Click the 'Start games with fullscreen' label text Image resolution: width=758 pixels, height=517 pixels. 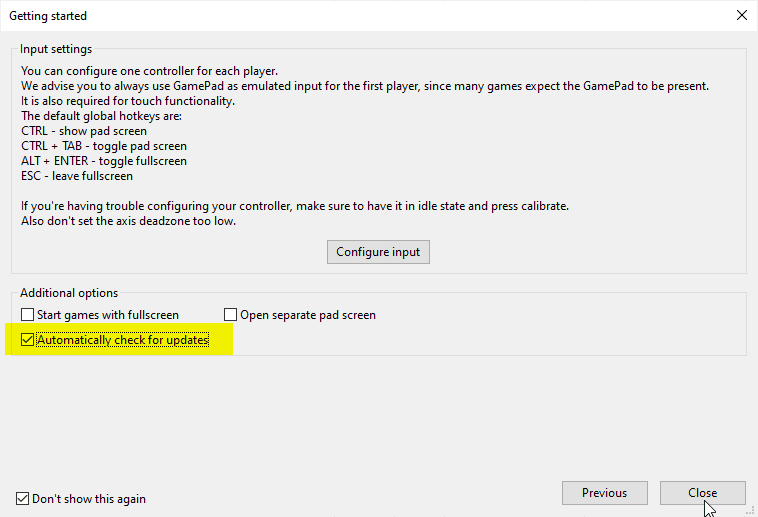click(x=108, y=315)
